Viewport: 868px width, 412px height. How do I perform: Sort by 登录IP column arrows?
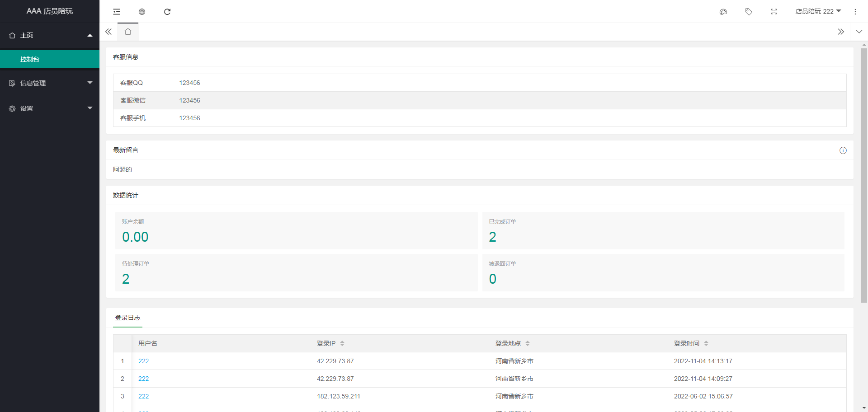(342, 343)
